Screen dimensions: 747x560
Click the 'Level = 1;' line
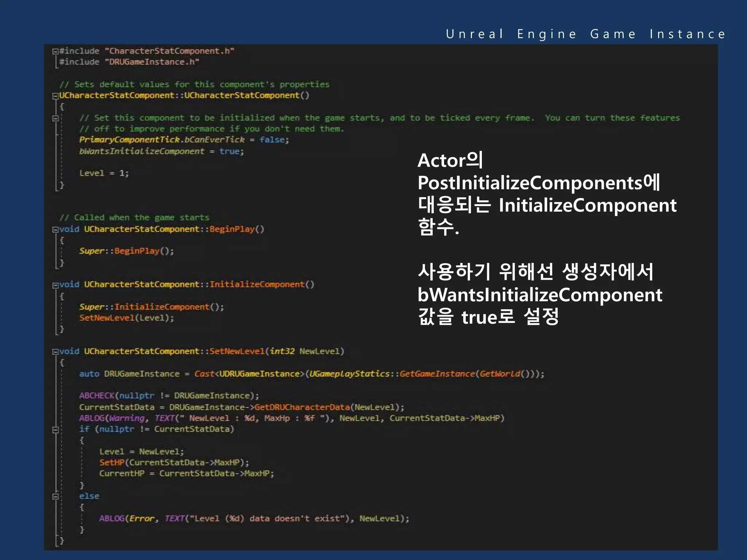pyautogui.click(x=104, y=173)
